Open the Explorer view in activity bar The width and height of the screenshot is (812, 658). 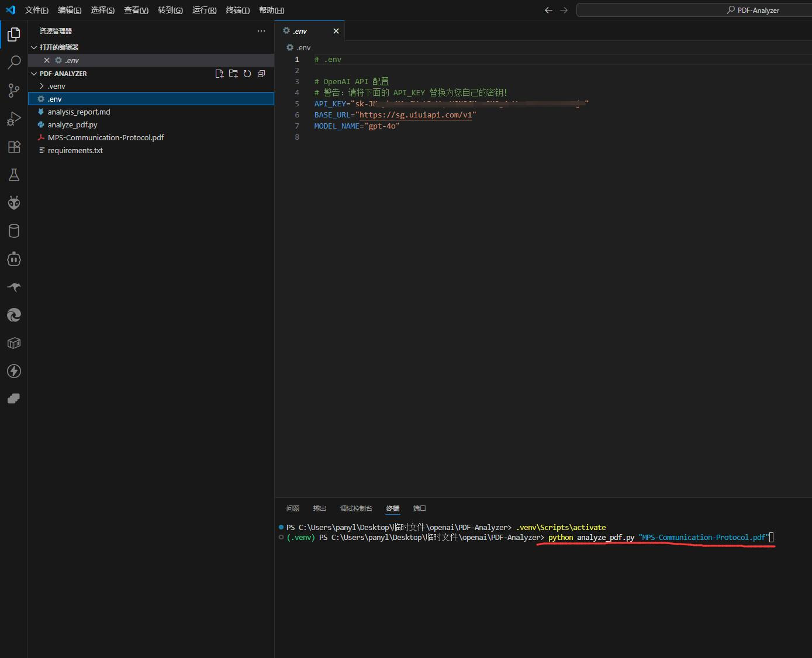14,34
